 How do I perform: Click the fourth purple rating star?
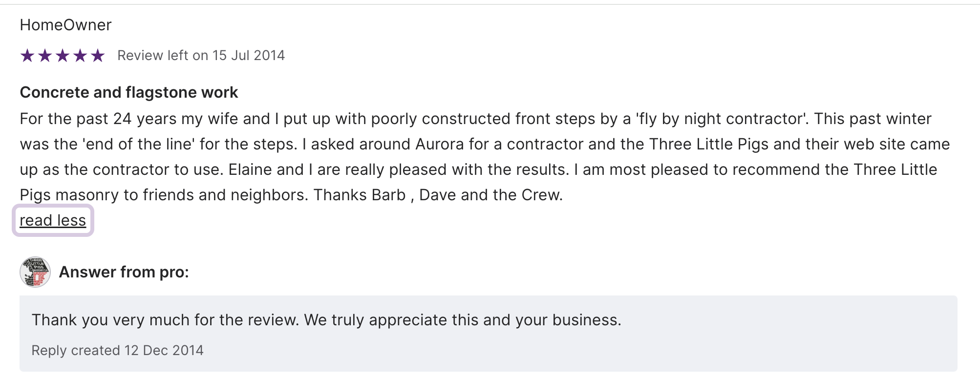[80, 56]
